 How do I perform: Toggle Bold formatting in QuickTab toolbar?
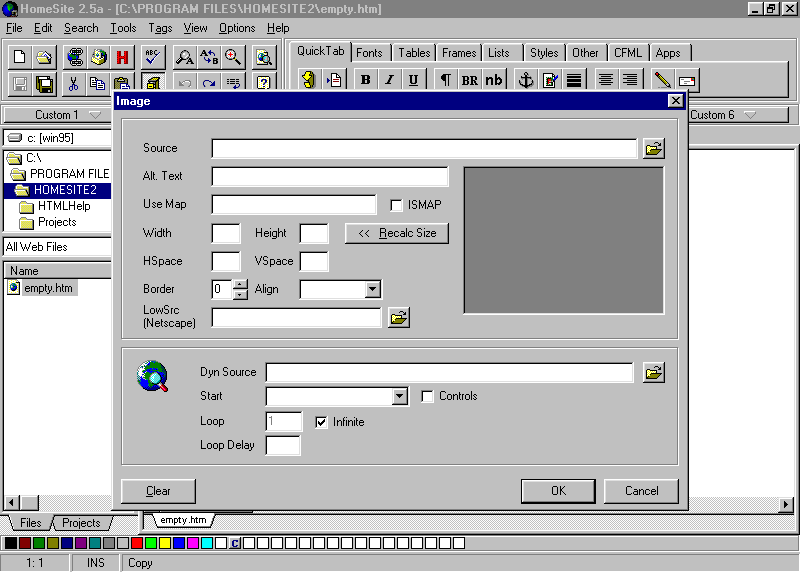coord(365,80)
